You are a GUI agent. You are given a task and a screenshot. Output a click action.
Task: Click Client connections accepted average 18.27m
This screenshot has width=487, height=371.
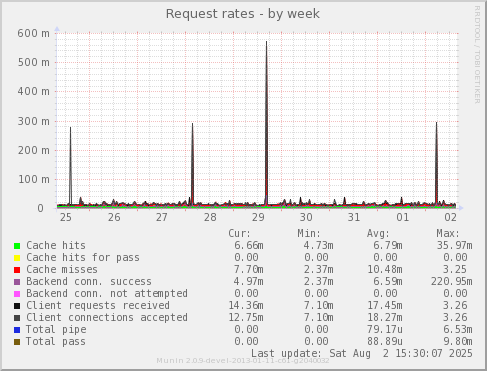[385, 317]
